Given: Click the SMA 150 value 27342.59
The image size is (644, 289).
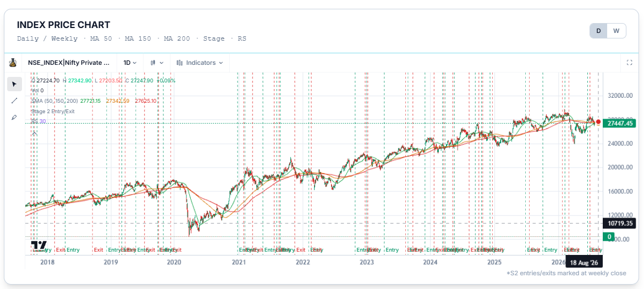Looking at the screenshot, I should pos(118,101).
